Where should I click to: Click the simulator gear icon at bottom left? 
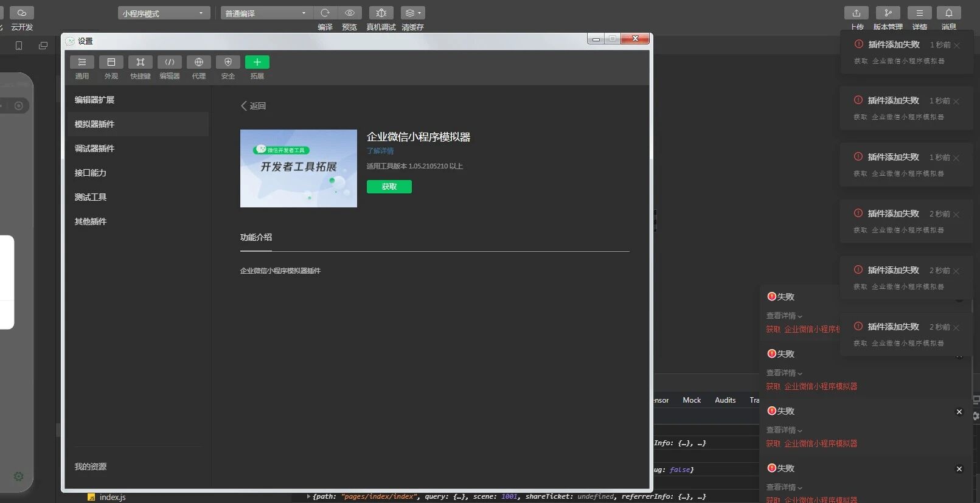(19, 477)
